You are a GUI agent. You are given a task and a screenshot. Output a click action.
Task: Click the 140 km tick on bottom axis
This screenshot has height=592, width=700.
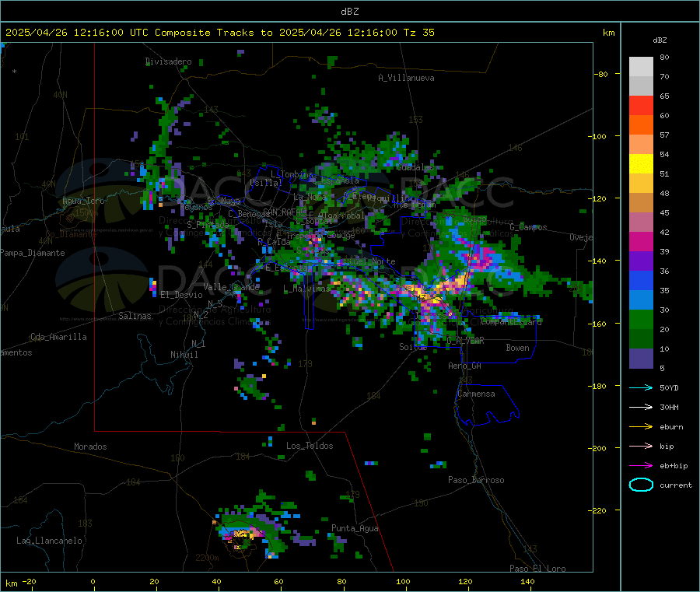pyautogui.click(x=527, y=582)
